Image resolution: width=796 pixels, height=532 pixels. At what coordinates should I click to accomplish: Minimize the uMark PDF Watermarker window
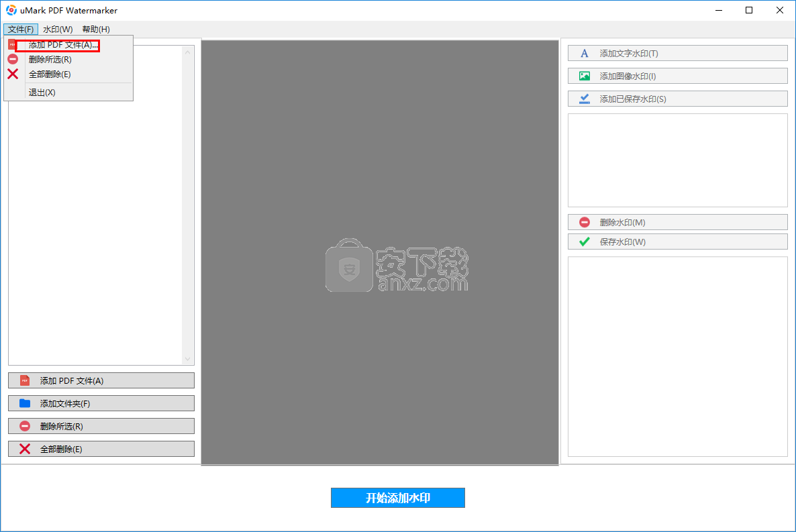[719, 10]
